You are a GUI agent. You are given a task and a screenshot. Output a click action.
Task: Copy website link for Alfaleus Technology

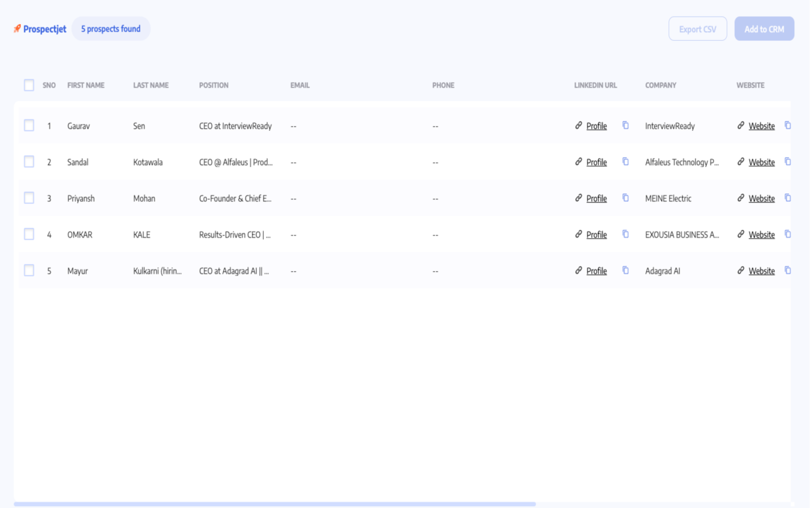click(x=788, y=162)
